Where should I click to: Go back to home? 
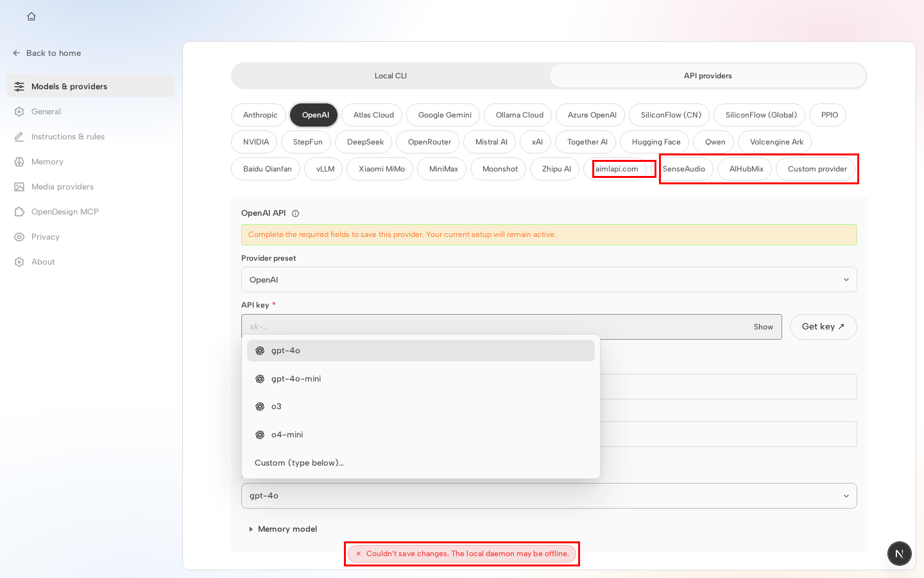47,53
